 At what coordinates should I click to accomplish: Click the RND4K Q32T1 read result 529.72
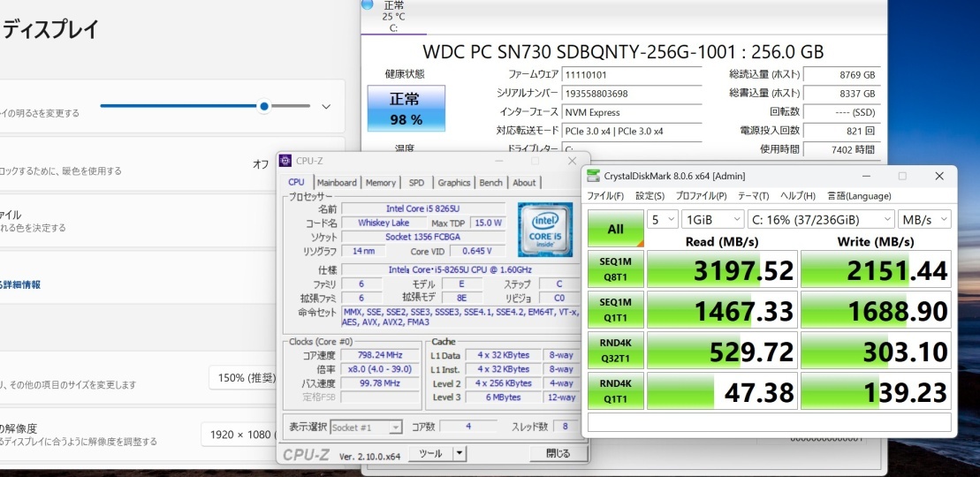click(723, 350)
